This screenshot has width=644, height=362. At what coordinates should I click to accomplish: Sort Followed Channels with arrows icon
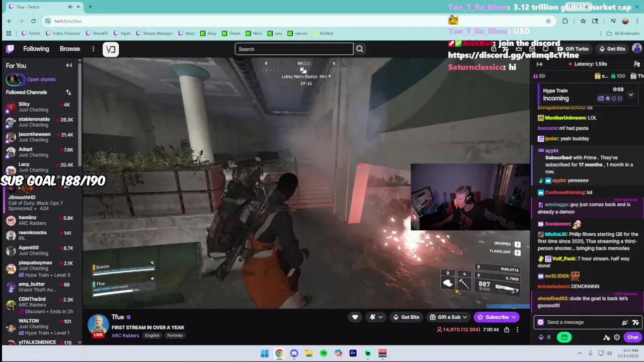pyautogui.click(x=68, y=93)
